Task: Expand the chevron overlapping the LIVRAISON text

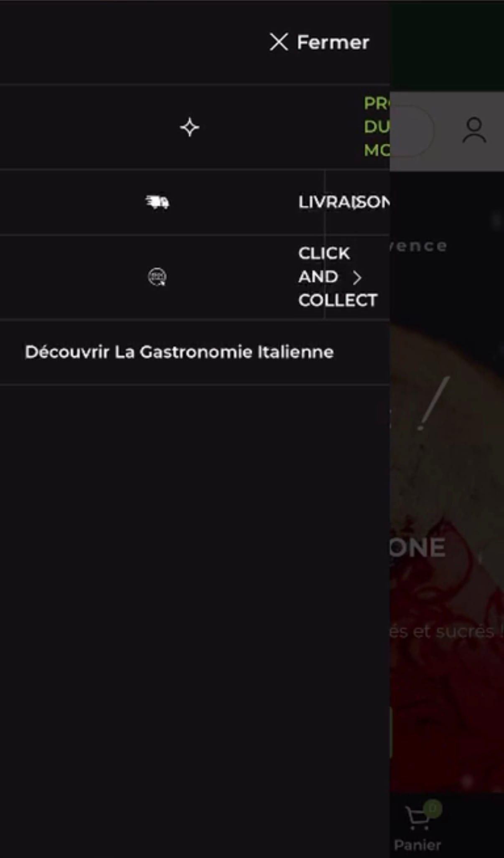Action: click(x=356, y=203)
